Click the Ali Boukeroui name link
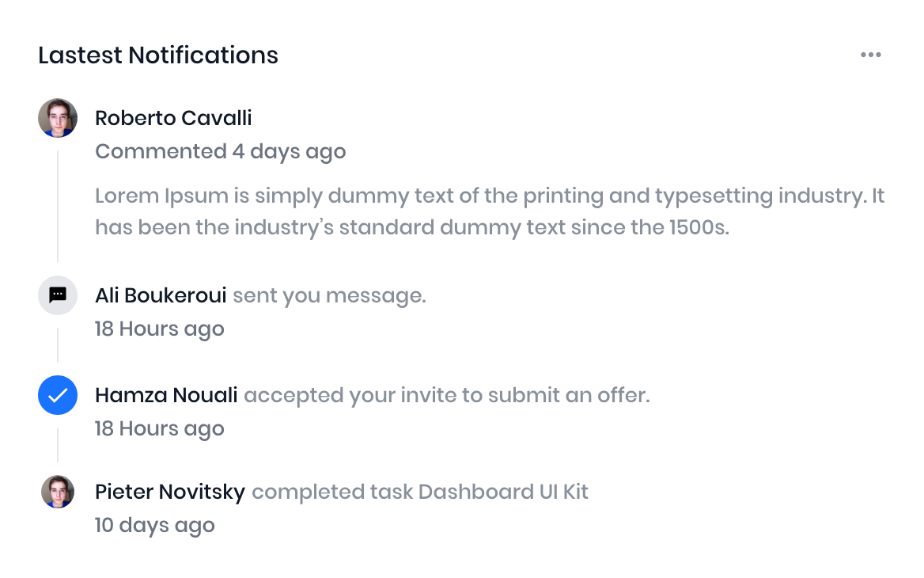This screenshot has height=578, width=924. coord(161,295)
